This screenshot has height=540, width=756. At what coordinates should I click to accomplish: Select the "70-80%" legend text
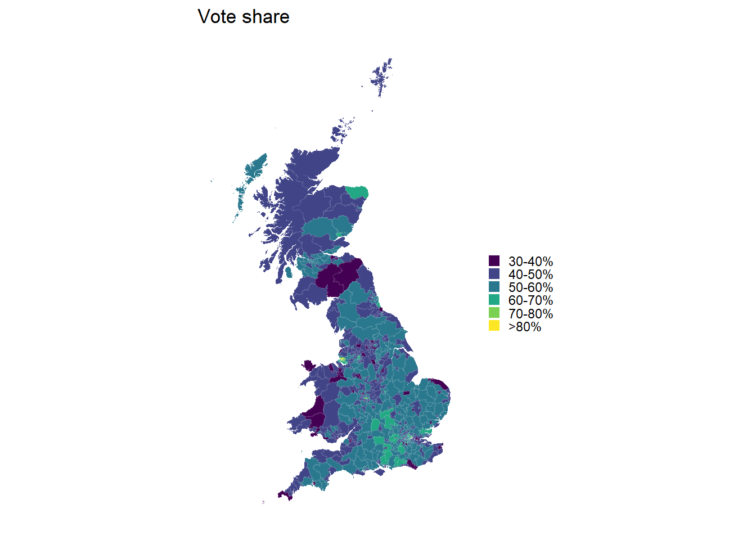530,314
